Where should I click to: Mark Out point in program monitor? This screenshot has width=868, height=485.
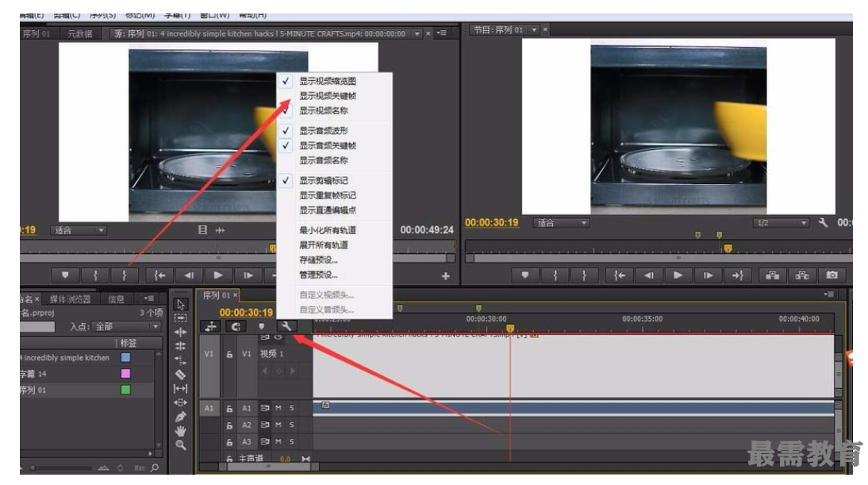(x=584, y=275)
